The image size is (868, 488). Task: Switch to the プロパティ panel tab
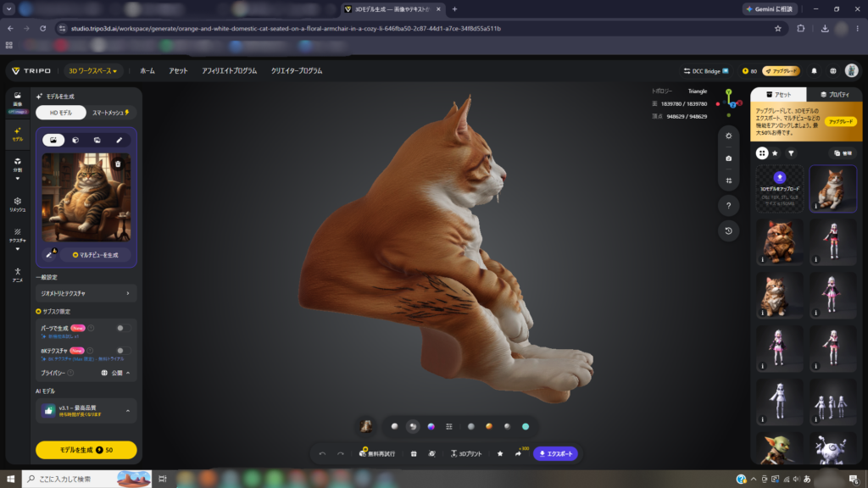(x=835, y=95)
